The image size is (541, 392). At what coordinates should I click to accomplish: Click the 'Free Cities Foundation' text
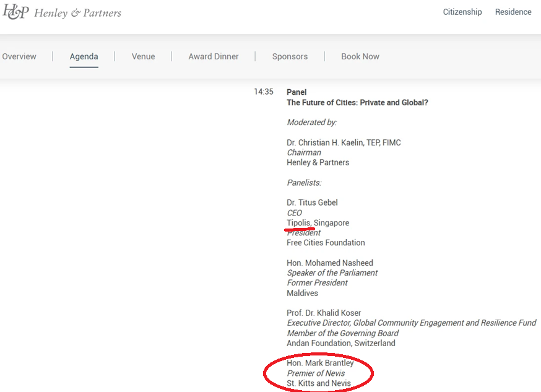326,243
